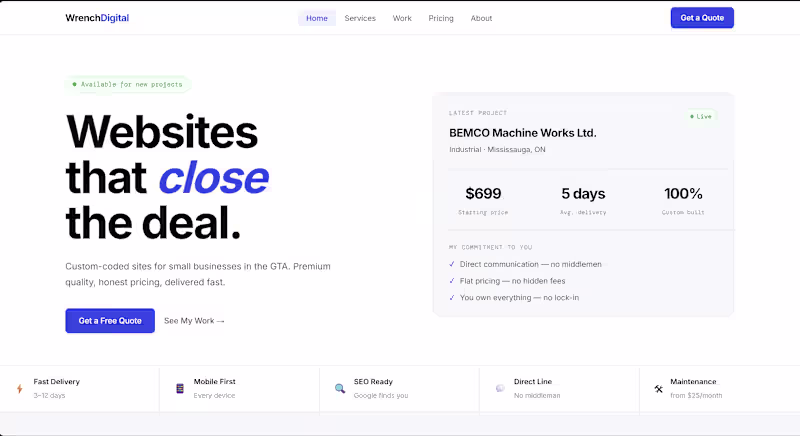Click the 3–12 days text
This screenshot has width=800, height=436.
49,395
